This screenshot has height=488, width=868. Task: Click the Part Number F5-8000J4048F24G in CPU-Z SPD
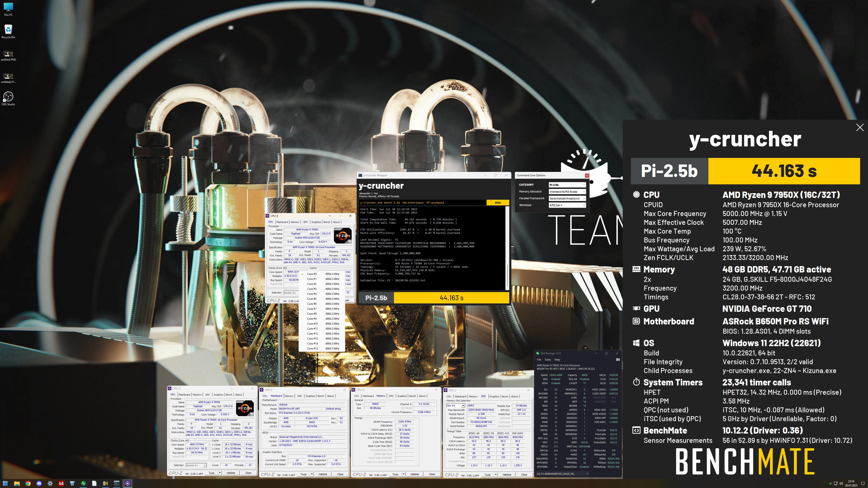[x=481, y=422]
